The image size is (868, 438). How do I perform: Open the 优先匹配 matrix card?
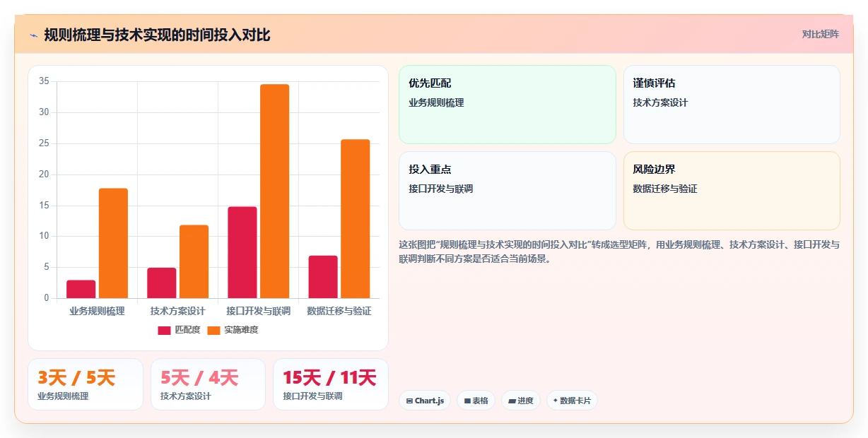click(x=508, y=105)
